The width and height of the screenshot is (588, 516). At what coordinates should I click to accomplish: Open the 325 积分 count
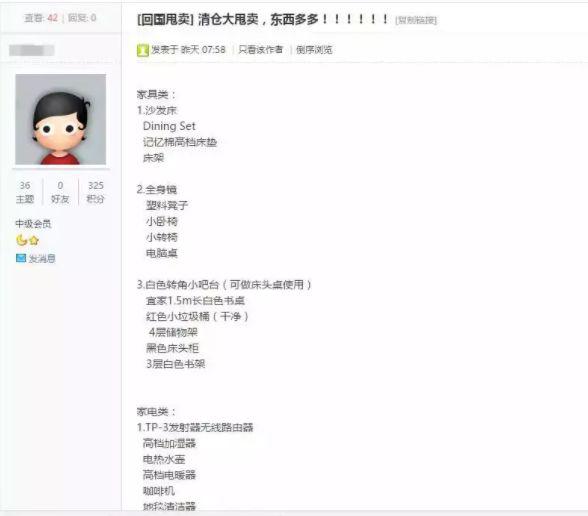95,192
